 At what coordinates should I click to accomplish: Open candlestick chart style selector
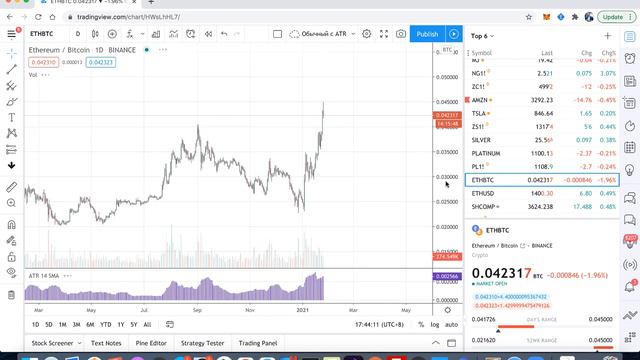(x=95, y=34)
